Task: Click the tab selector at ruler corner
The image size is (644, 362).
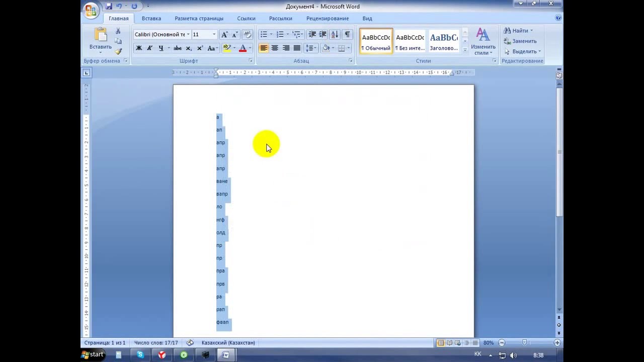Action: tap(86, 73)
